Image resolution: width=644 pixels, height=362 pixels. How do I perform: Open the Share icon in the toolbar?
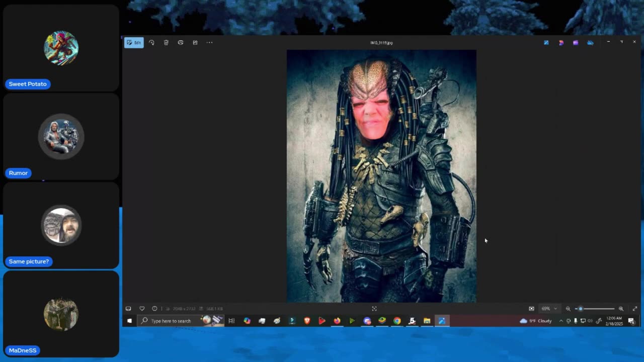(195, 43)
